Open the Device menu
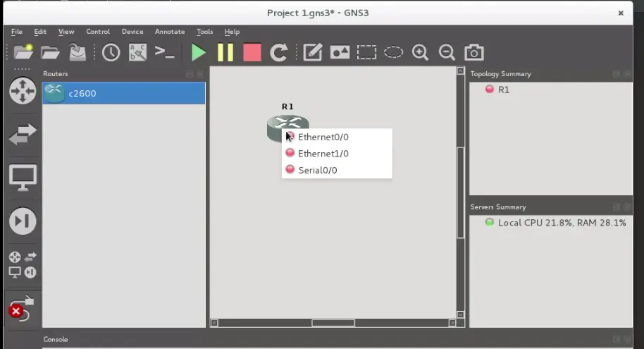The width and height of the screenshot is (644, 349). click(x=132, y=32)
